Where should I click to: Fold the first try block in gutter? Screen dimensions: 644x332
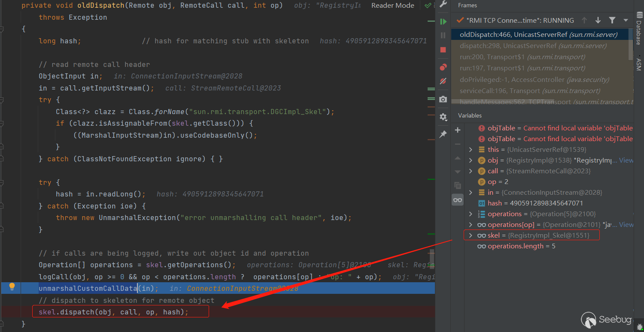pyautogui.click(x=2, y=100)
